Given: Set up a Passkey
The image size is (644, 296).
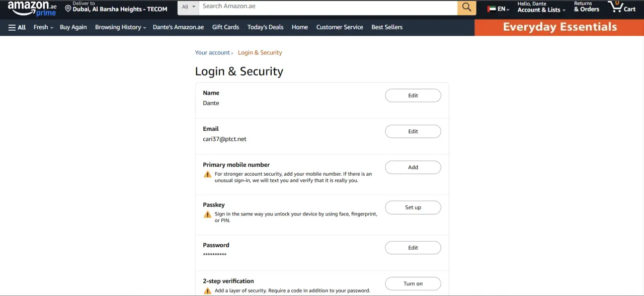Looking at the screenshot, I should [x=413, y=207].
